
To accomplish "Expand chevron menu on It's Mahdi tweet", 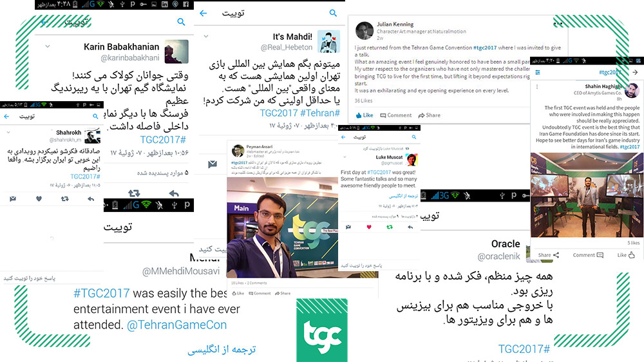I will tap(206, 37).
